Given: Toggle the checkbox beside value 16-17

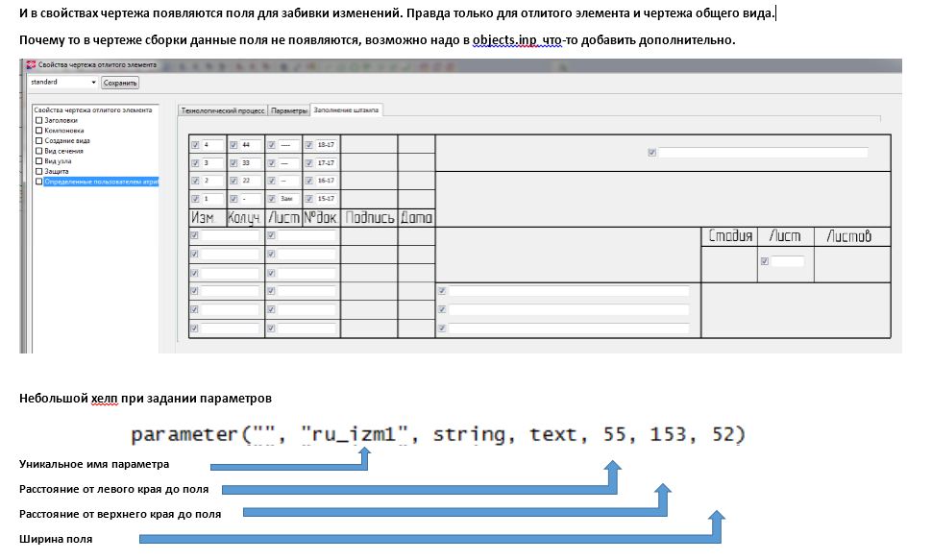Looking at the screenshot, I should 309,181.
